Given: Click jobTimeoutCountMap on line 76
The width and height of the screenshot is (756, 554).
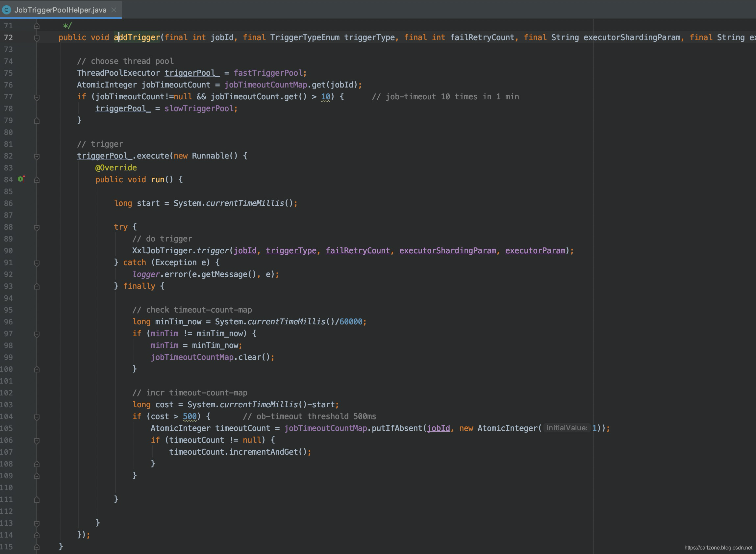Looking at the screenshot, I should point(266,85).
